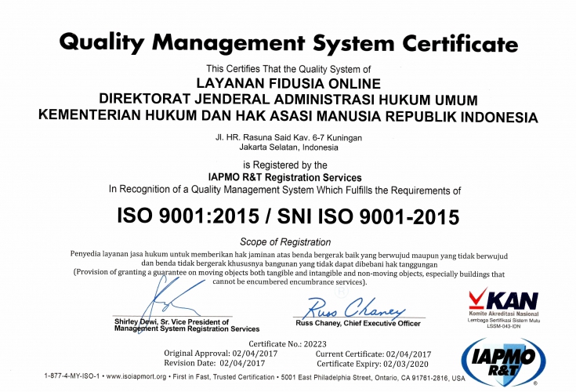Click 'Lembaga Sertifikasi Sistem Mutu' text
The image size is (576, 392).
point(504,321)
